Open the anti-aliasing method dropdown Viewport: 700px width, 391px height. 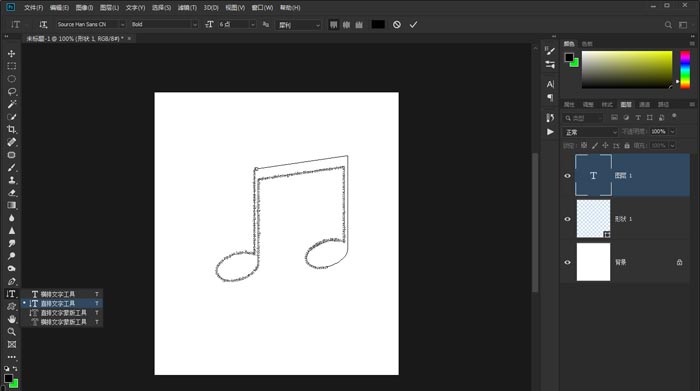pos(299,25)
